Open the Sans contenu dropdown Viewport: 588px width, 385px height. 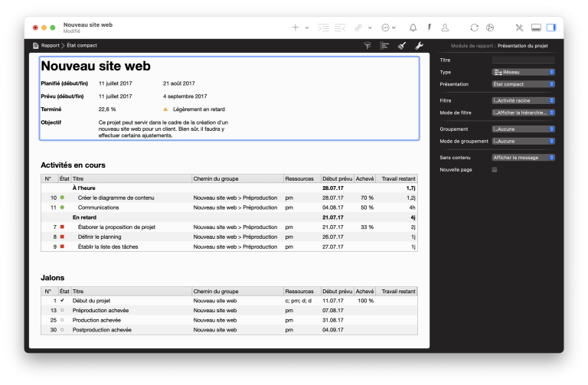pos(523,158)
